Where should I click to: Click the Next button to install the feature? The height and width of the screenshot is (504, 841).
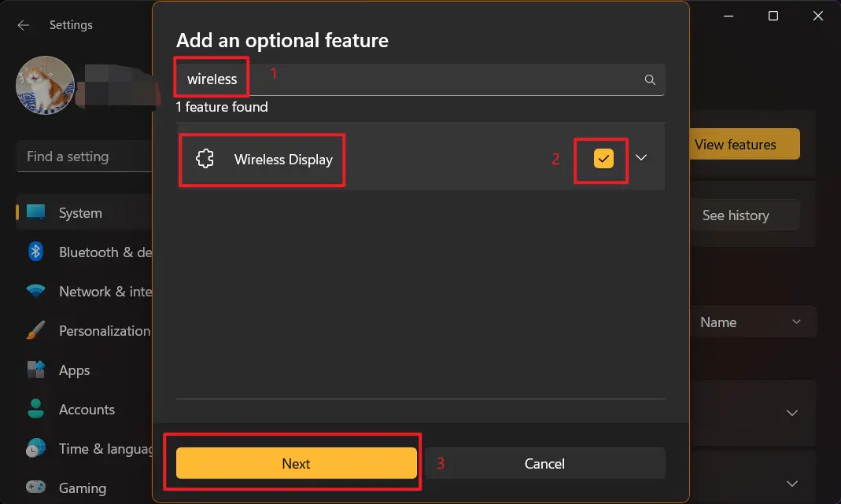pos(296,463)
